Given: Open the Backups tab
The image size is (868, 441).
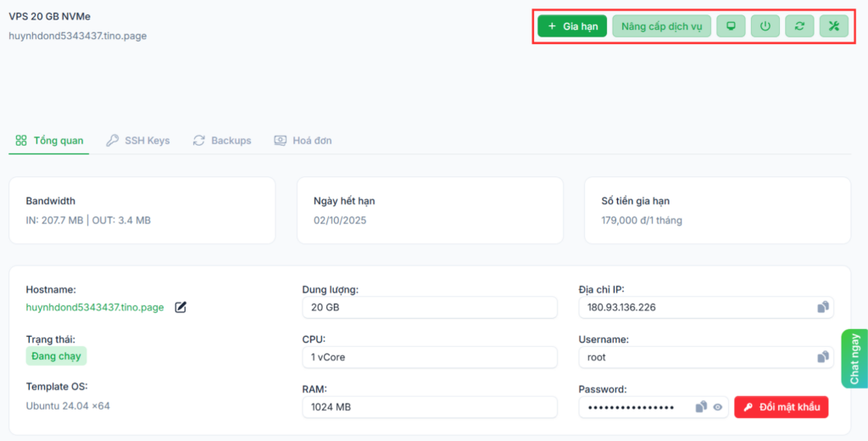Looking at the screenshot, I should [222, 141].
